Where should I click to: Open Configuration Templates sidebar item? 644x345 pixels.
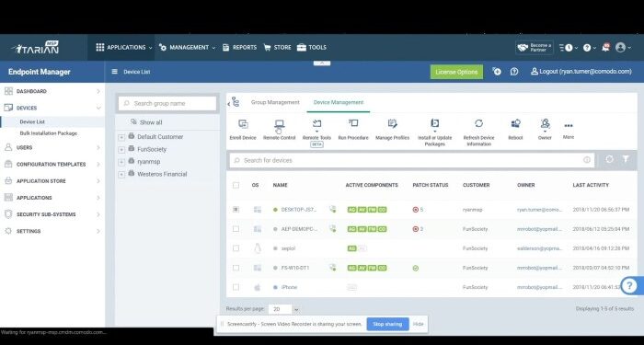[x=52, y=165]
